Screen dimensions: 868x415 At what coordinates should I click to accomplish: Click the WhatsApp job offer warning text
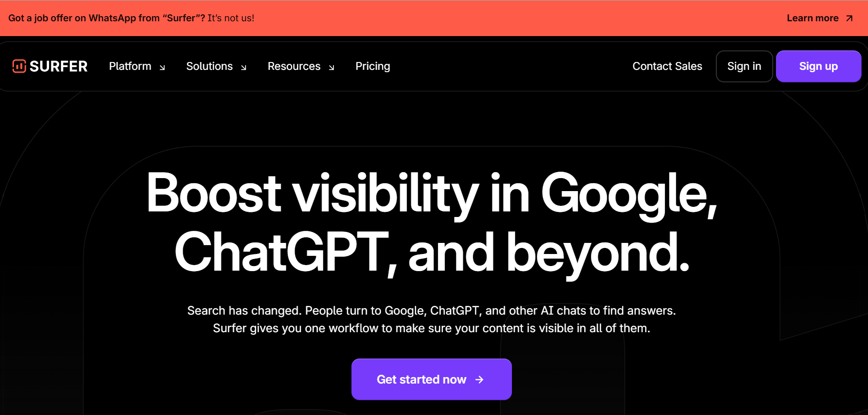(x=106, y=18)
